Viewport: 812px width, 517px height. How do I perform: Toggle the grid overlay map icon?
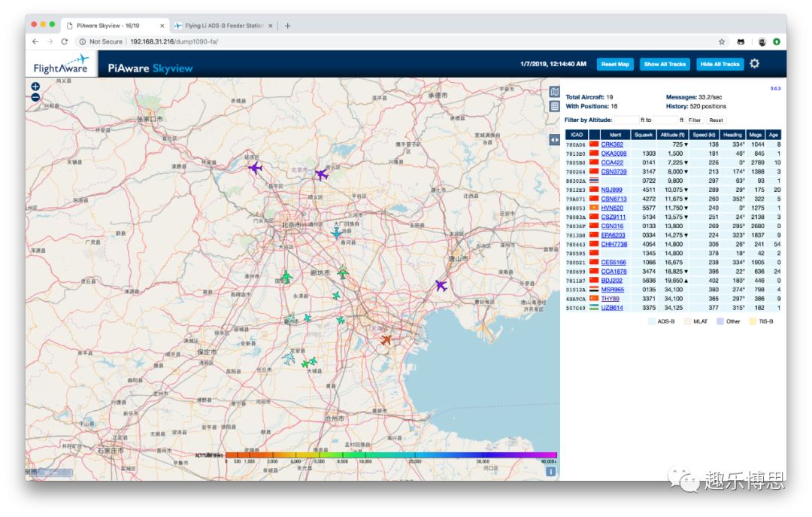(x=554, y=106)
